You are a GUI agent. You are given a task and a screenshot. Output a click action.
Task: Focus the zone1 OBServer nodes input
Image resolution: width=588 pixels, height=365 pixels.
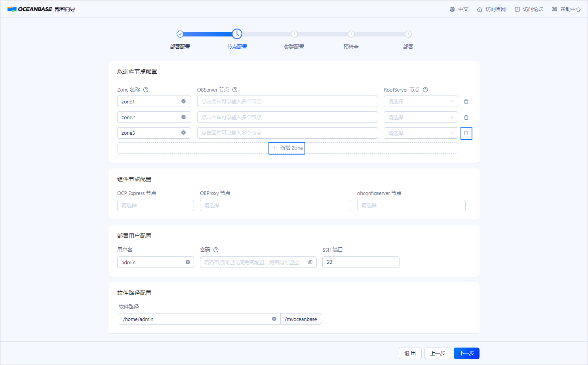tap(287, 101)
